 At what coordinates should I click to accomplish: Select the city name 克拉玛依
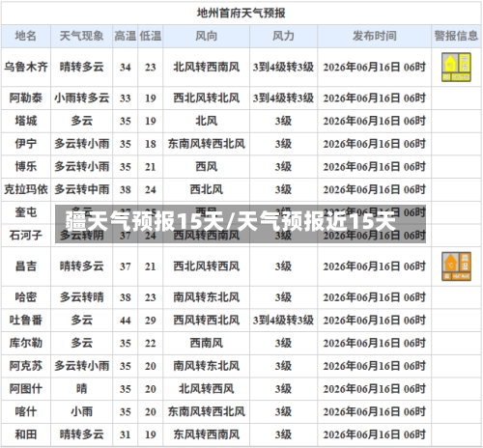pyautogui.click(x=26, y=189)
